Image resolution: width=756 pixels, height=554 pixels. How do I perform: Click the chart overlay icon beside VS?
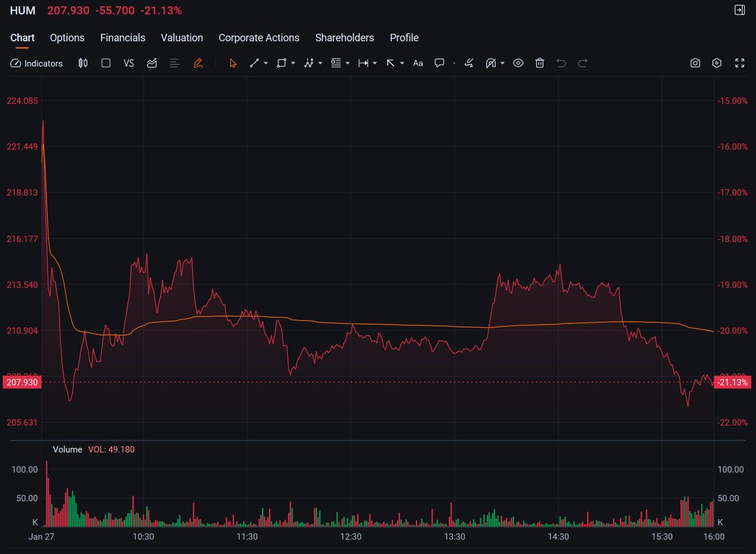pyautogui.click(x=152, y=63)
